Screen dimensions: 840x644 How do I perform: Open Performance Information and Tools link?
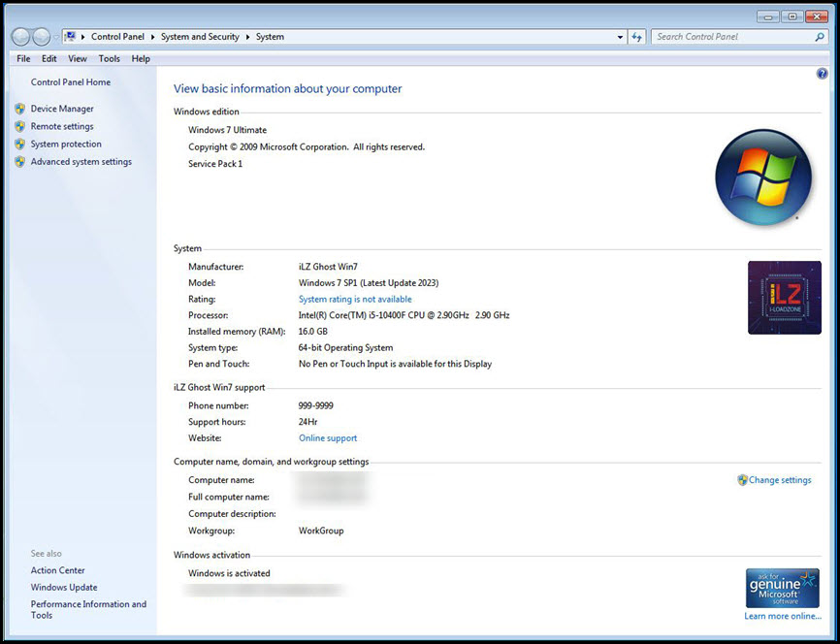[x=88, y=610]
